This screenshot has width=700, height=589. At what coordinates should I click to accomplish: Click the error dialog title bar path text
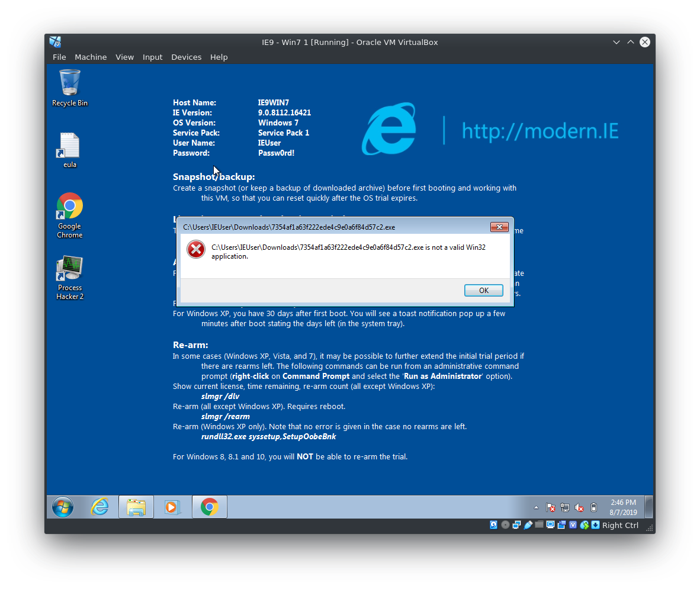point(289,227)
